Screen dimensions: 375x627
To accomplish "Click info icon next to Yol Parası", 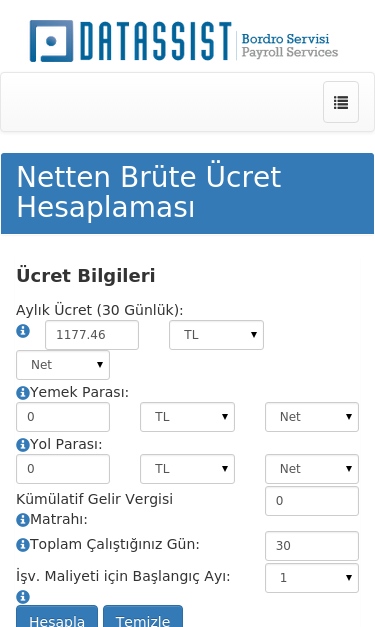I will (23, 445).
